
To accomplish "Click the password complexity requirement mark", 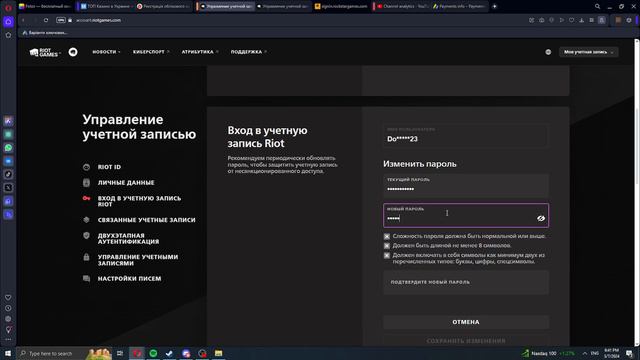I will pyautogui.click(x=387, y=236).
